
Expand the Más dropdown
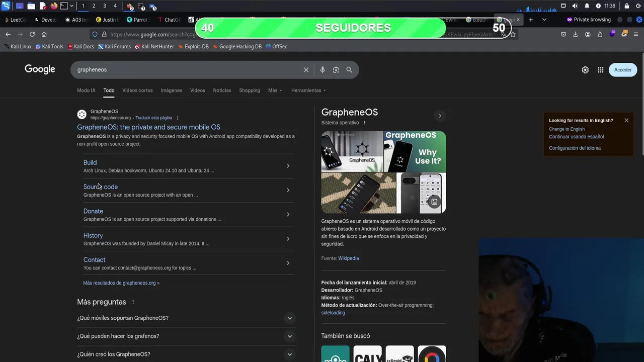tap(275, 90)
